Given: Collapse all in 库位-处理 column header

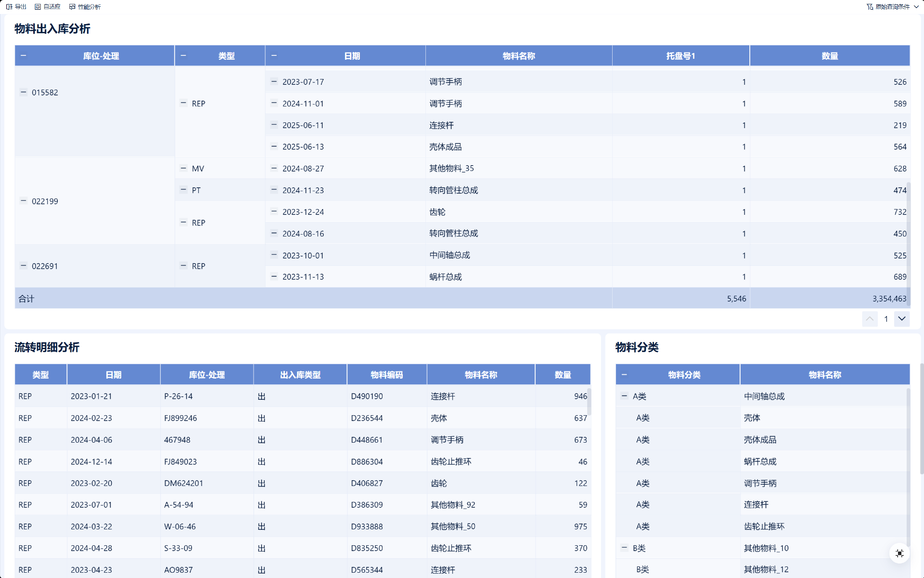Looking at the screenshot, I should coord(23,56).
